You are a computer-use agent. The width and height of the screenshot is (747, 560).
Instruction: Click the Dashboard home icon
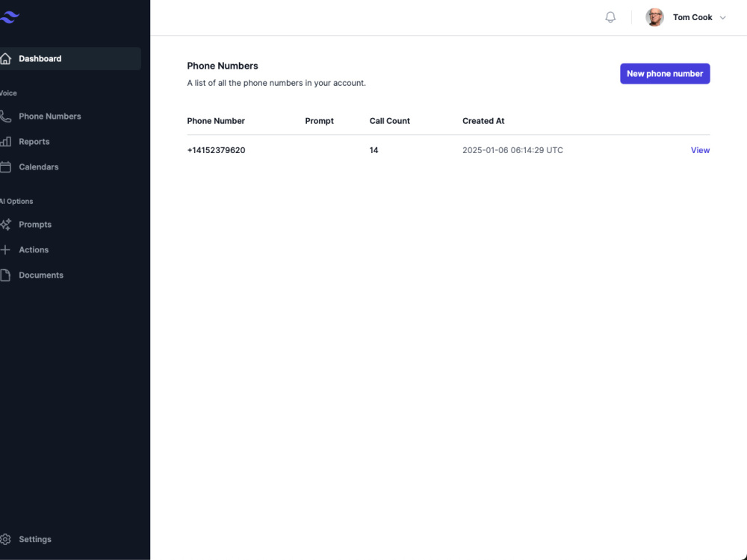point(5,58)
